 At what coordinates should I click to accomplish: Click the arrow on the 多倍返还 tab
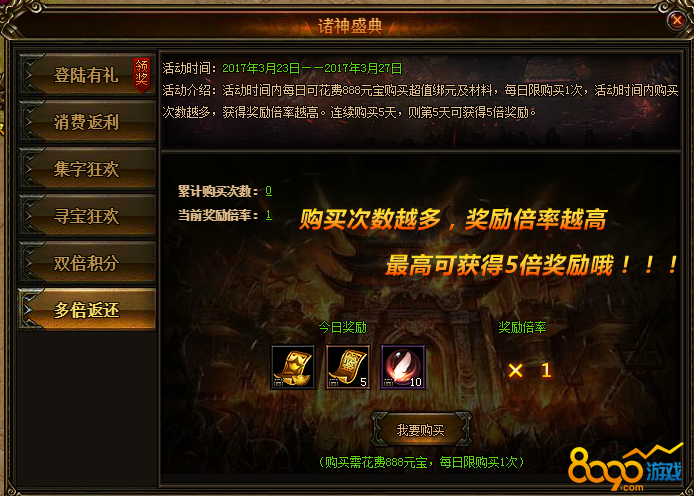coord(28,310)
